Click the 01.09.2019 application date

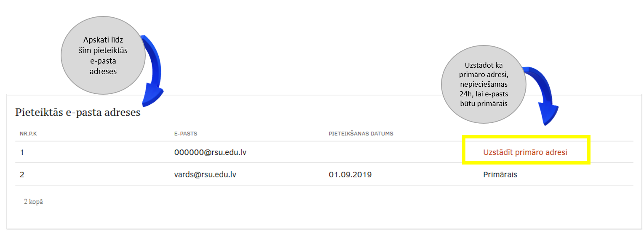point(350,174)
